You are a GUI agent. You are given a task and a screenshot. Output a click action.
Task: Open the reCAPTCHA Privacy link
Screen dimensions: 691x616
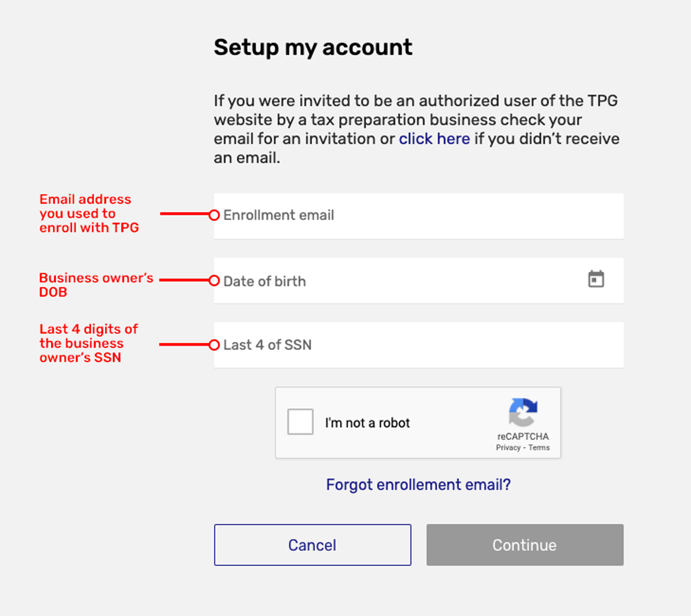509,447
